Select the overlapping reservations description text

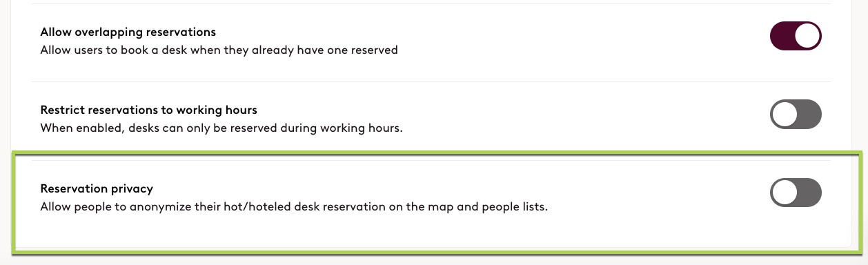coord(219,50)
